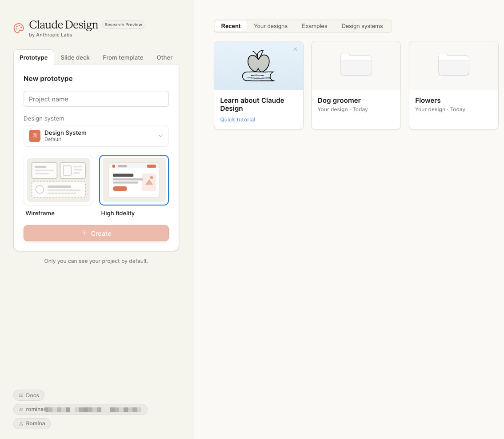Click the Claude Design palette logo icon
The height and width of the screenshot is (439, 504).
click(19, 28)
